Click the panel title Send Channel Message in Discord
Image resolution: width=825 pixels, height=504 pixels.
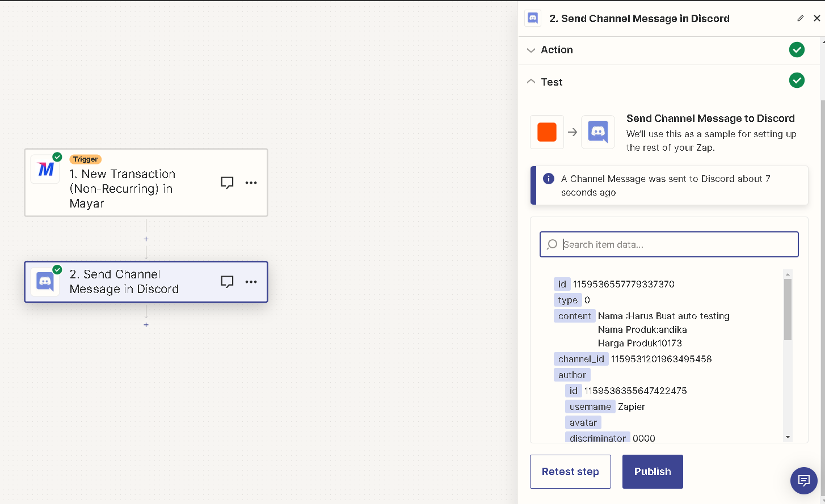pyautogui.click(x=639, y=18)
